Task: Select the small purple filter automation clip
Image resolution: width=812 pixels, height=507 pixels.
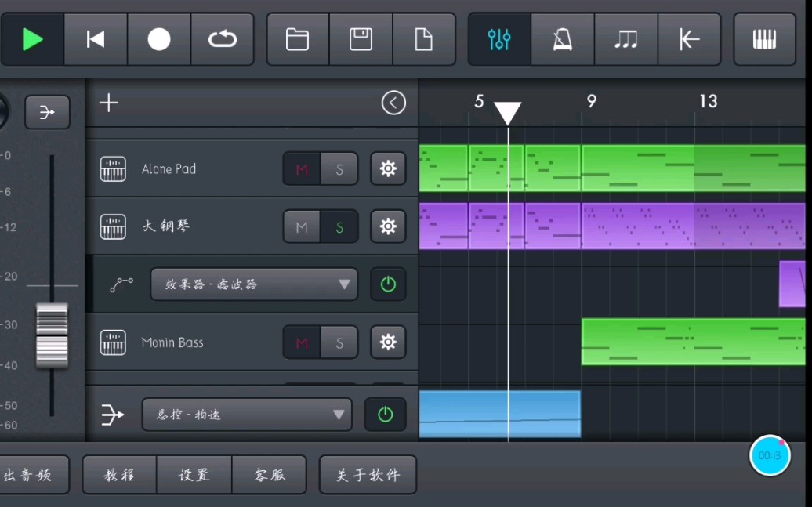Action: click(x=792, y=284)
